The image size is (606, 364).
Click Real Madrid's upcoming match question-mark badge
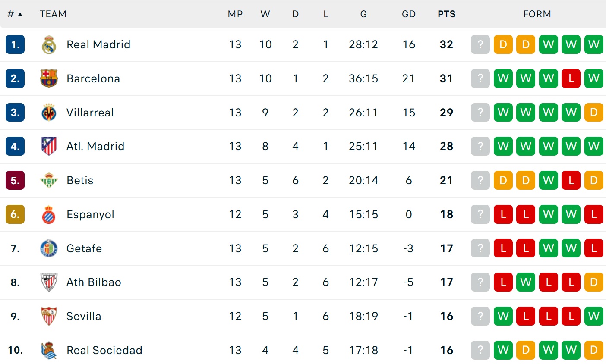pos(480,44)
